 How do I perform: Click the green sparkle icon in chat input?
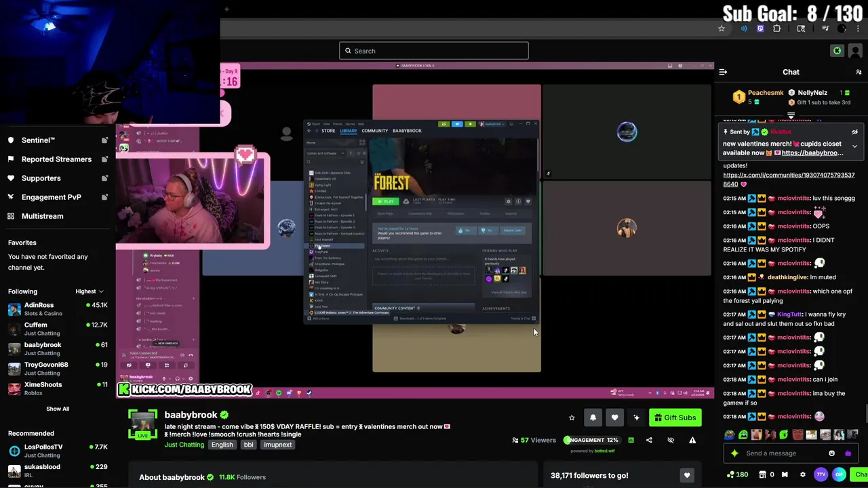pyautogui.click(x=734, y=453)
